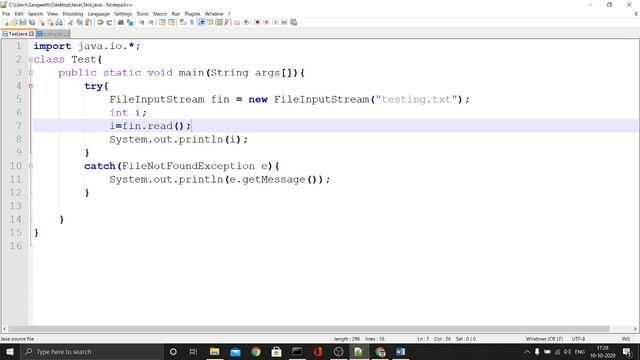Open Microsoft Word from the taskbar
The width and height of the screenshot is (640, 360).
tap(400, 352)
